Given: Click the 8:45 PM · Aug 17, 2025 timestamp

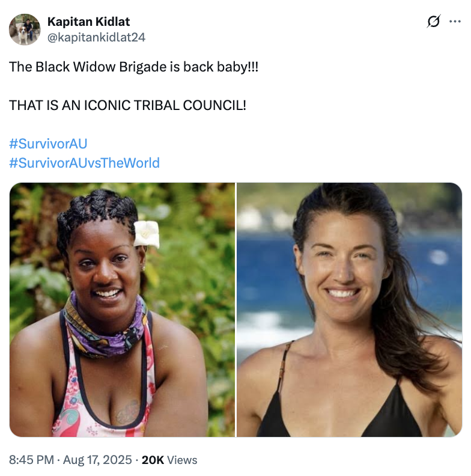Looking at the screenshot, I should click(x=70, y=460).
